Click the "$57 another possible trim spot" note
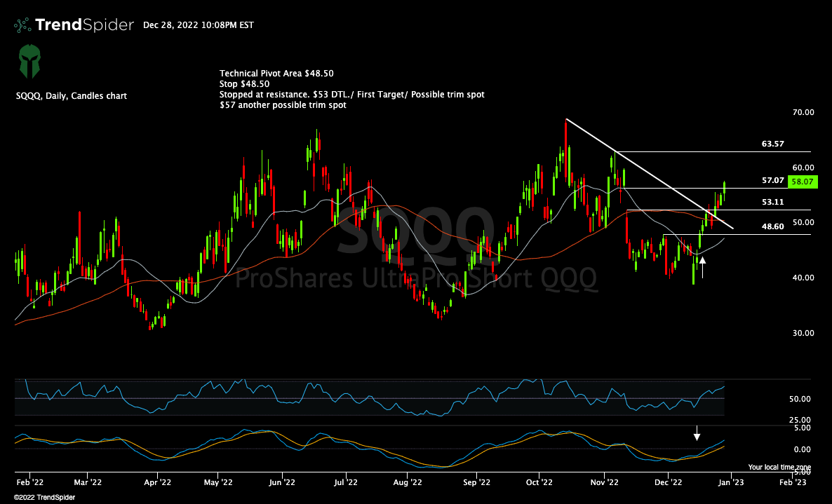 tap(283, 105)
